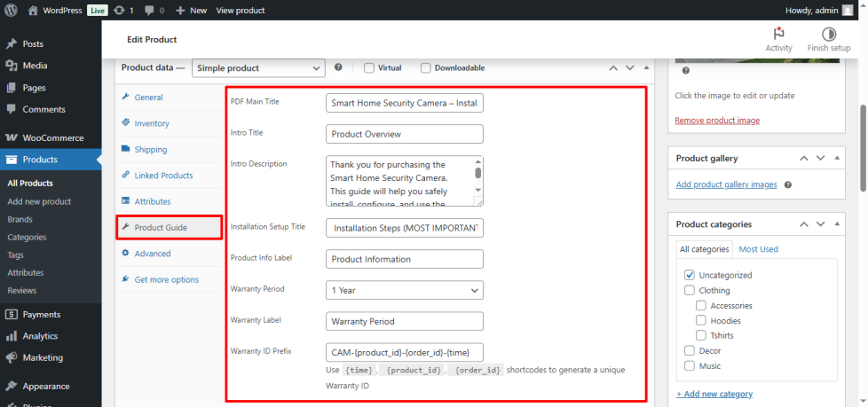Image resolution: width=868 pixels, height=407 pixels.
Task: Click the PDF Main Title field
Action: pyautogui.click(x=405, y=103)
